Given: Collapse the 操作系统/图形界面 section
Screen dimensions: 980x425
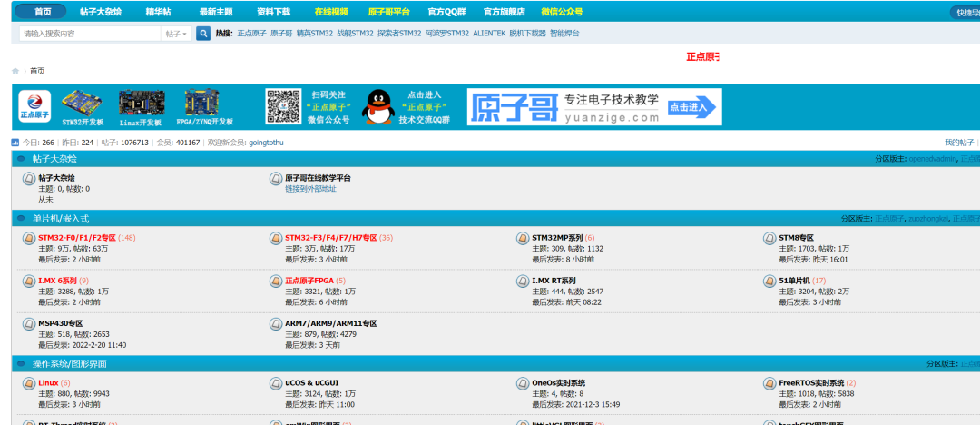Looking at the screenshot, I should [21, 363].
